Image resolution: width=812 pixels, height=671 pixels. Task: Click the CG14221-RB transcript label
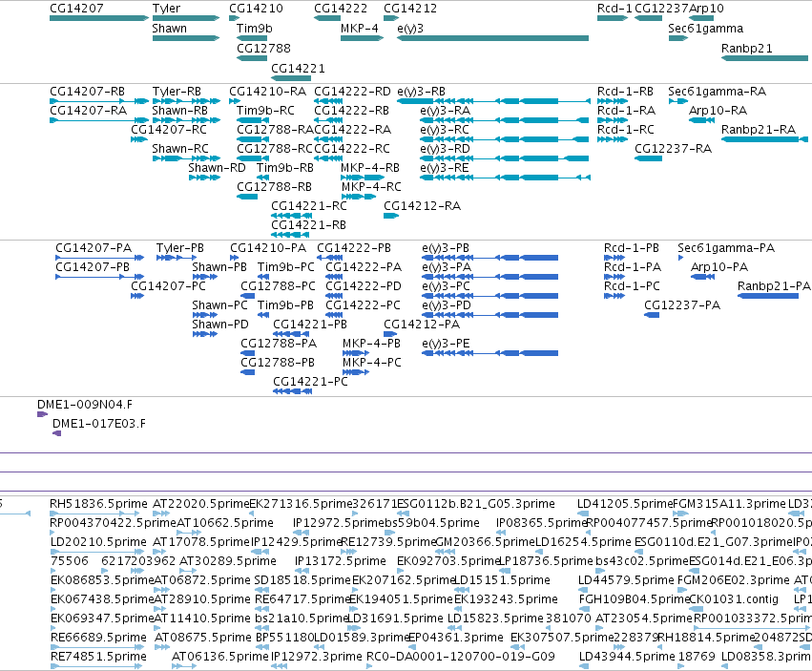pos(308,225)
